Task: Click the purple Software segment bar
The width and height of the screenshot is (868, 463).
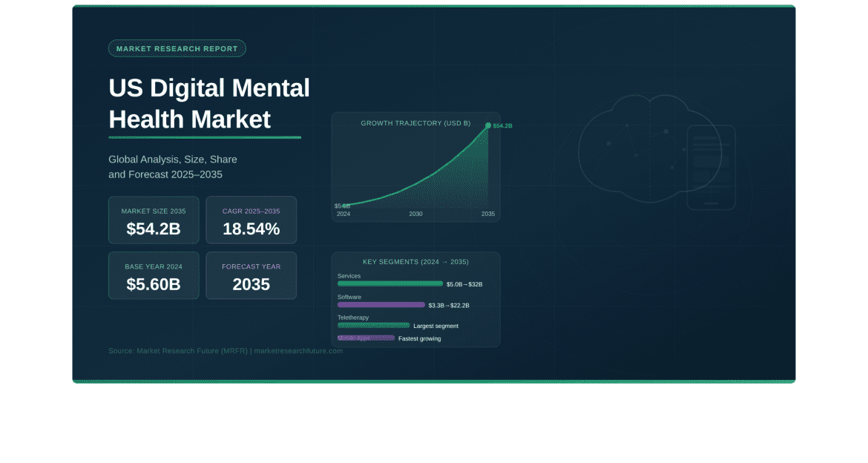Action: [x=381, y=305]
